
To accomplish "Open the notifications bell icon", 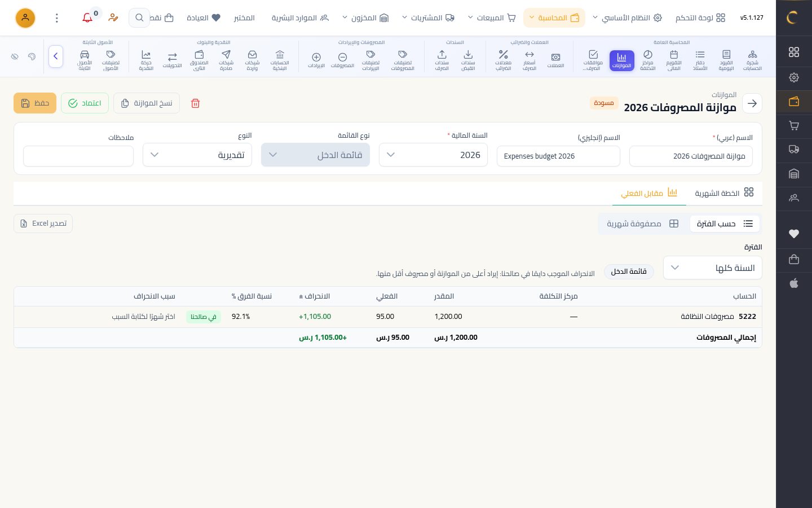I will point(87,18).
